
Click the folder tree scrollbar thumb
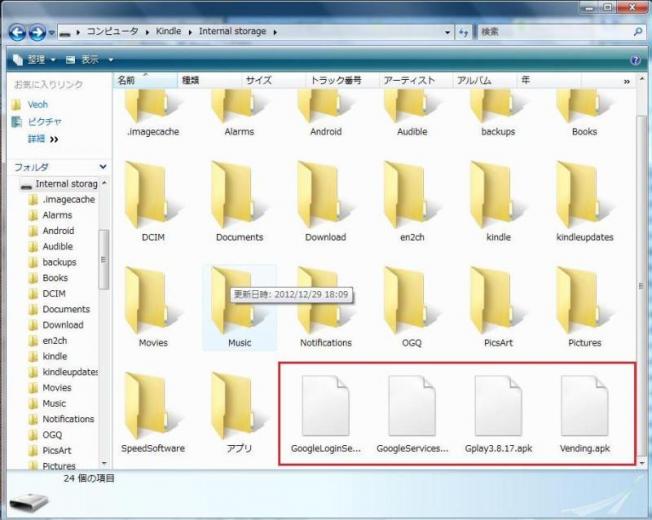point(104,259)
